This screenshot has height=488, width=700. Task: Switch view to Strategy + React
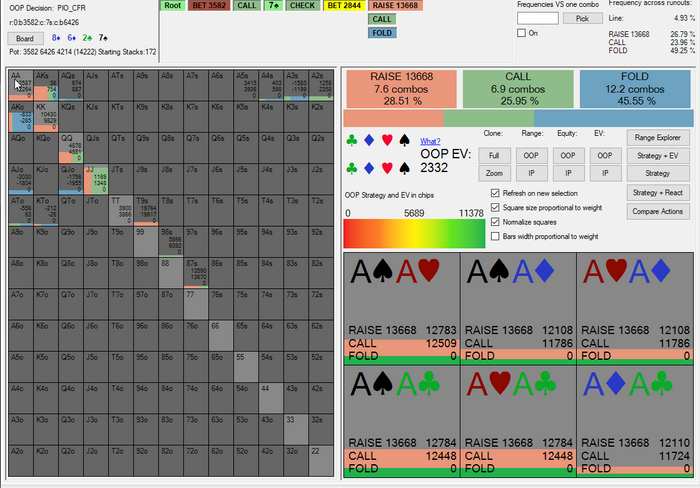pyautogui.click(x=658, y=192)
